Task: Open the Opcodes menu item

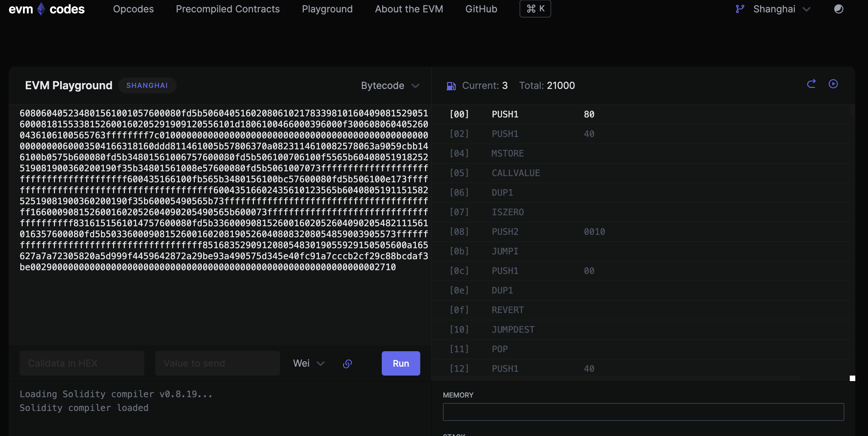Action: (133, 9)
